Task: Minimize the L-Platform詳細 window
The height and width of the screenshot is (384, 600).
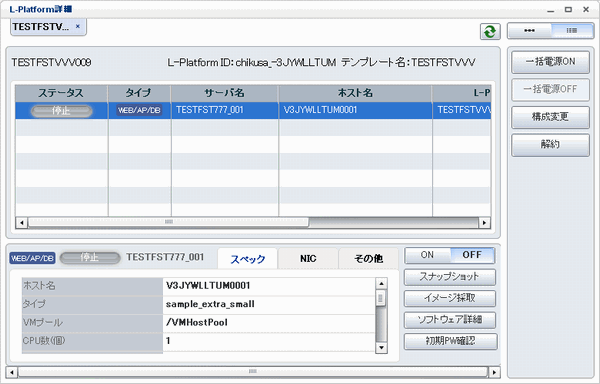Action: pos(551,10)
